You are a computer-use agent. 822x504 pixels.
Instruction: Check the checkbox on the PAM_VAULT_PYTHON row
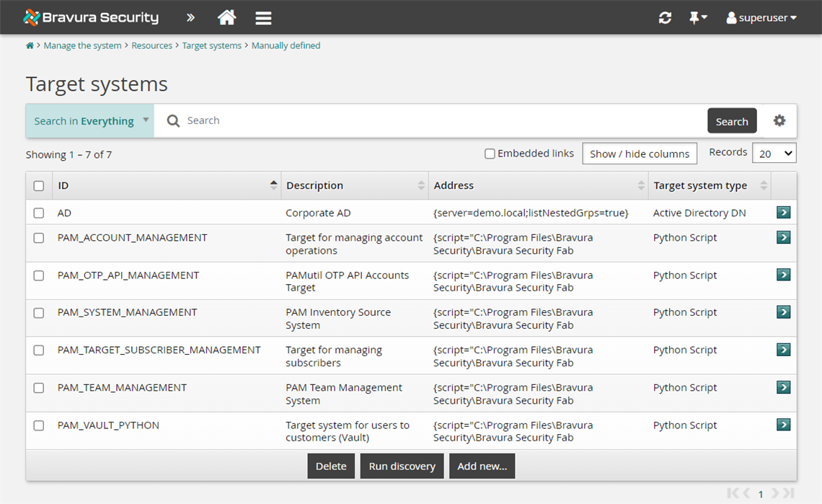[38, 425]
